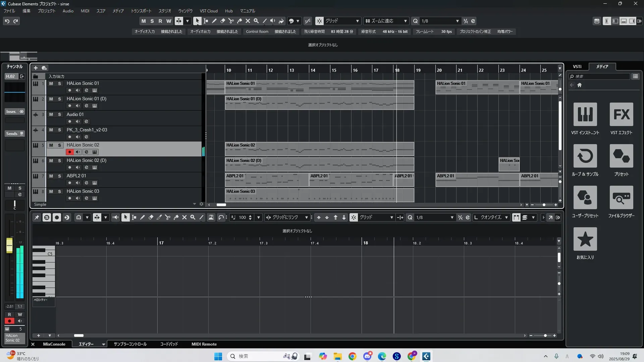Open the Inserts section in the channel inspector

11,112
